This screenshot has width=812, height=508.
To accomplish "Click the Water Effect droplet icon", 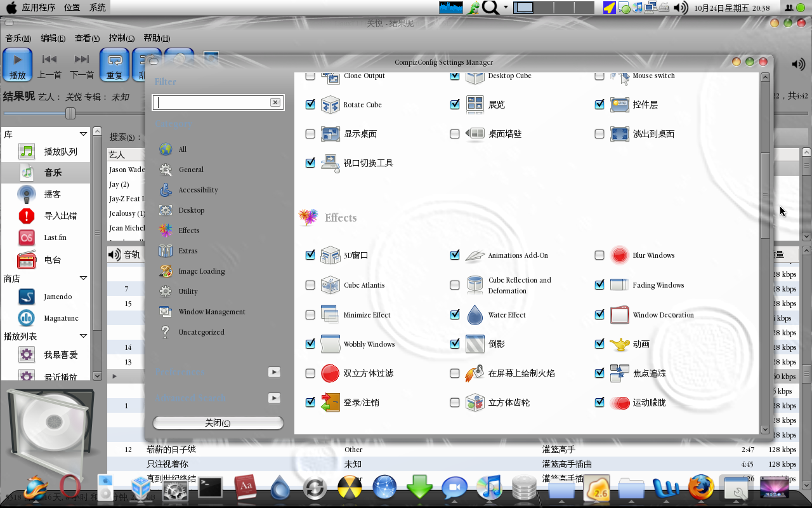I will click(475, 315).
